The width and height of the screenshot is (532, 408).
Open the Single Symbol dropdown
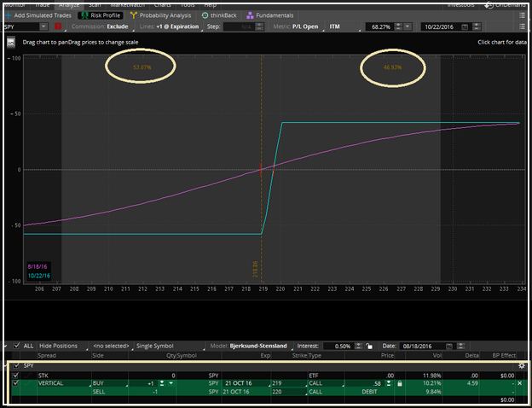169,346
